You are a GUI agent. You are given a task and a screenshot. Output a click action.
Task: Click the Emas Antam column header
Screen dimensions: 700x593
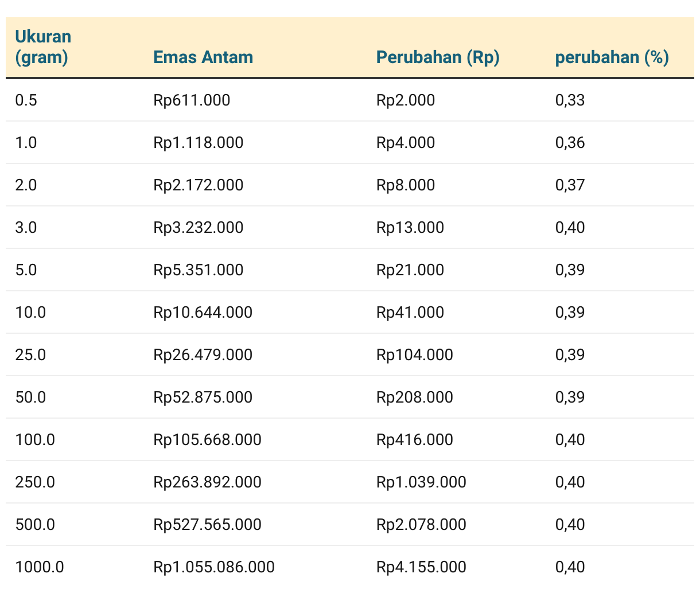tap(203, 57)
